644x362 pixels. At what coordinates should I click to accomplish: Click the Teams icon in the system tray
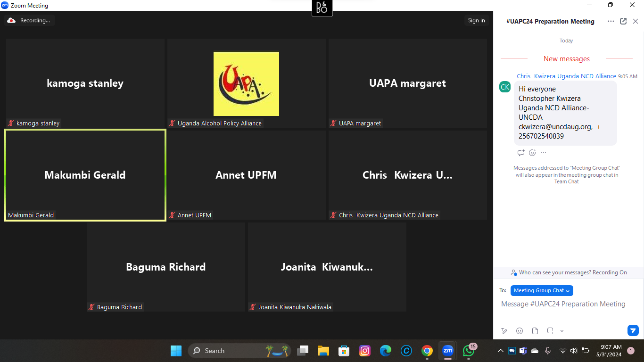523,351
